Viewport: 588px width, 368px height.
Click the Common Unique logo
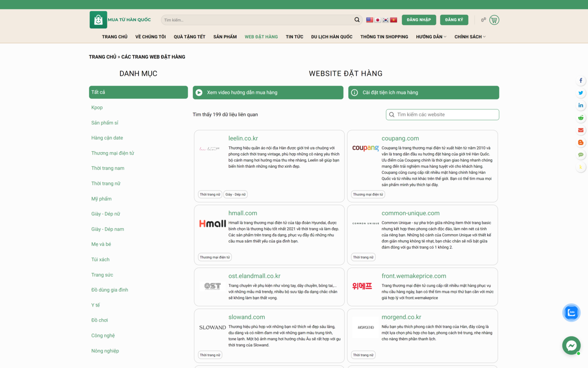pos(366,224)
